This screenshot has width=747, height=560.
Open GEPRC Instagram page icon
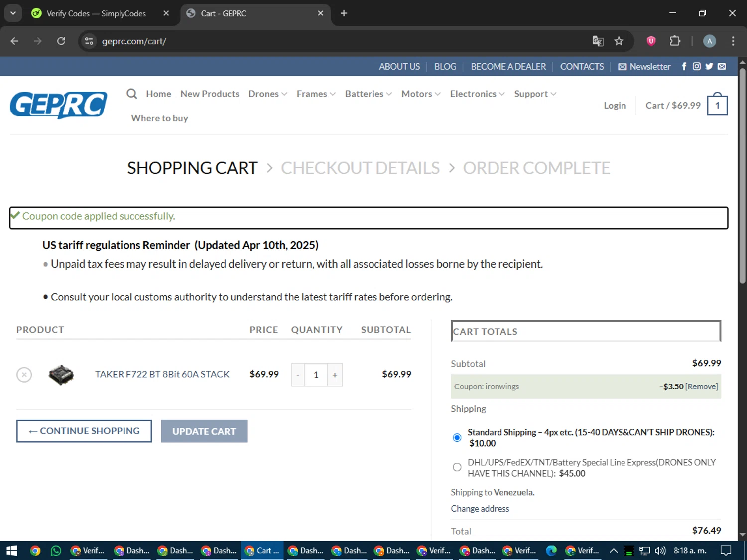pos(696,66)
